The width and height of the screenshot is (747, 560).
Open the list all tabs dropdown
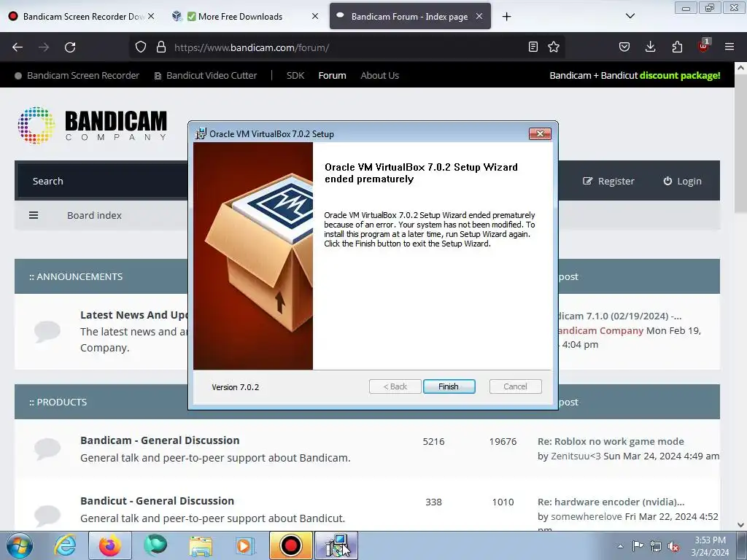coord(630,16)
